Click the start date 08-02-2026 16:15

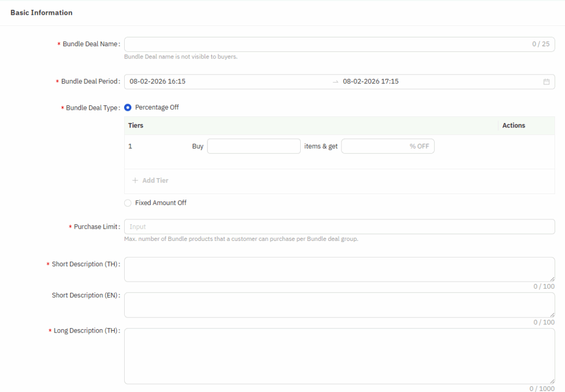click(x=157, y=82)
